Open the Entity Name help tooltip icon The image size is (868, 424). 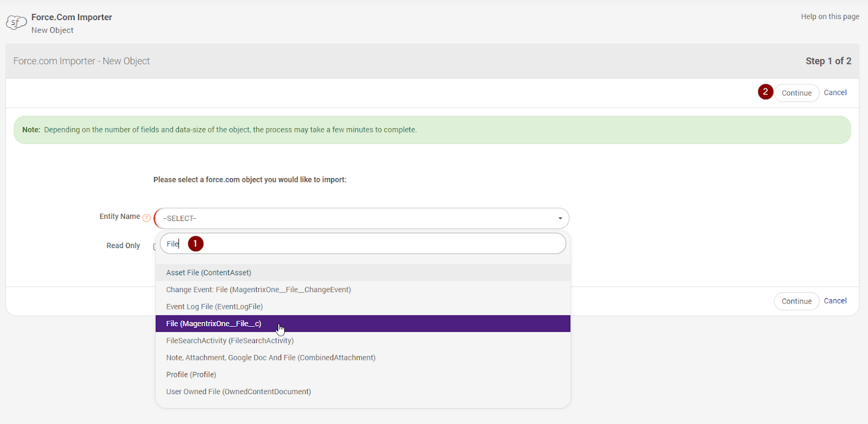[146, 218]
